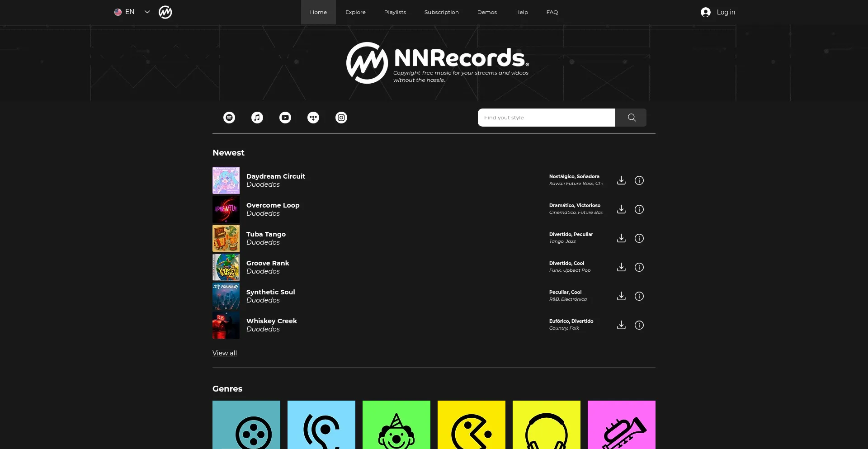The image size is (868, 449).
Task: Click the Tidal icon
Action: [313, 118]
